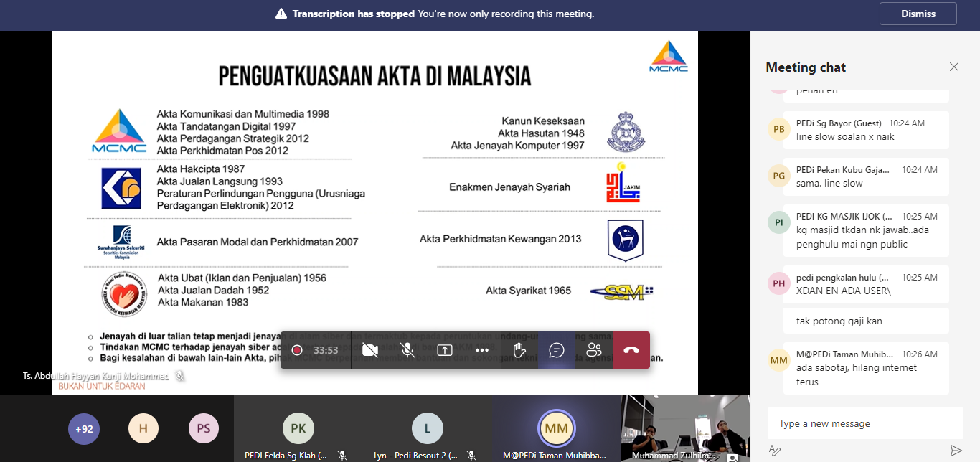Open the share content tray
Screen dimensions: 980x462
(445, 350)
